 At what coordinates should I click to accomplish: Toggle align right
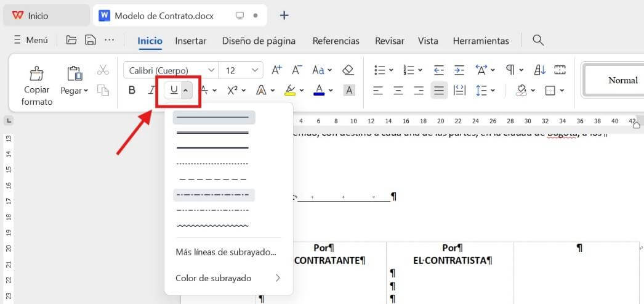[x=419, y=90]
